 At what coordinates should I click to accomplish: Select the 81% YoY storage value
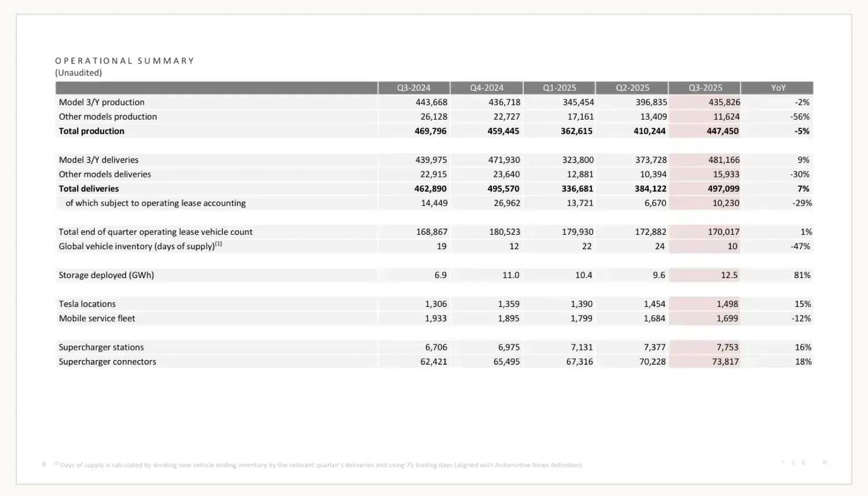point(801,275)
